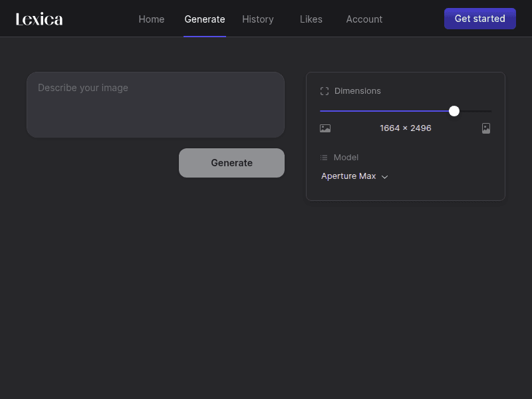532x399 pixels.
Task: Click the chevron beside Aperture Max
Action: [x=384, y=177]
